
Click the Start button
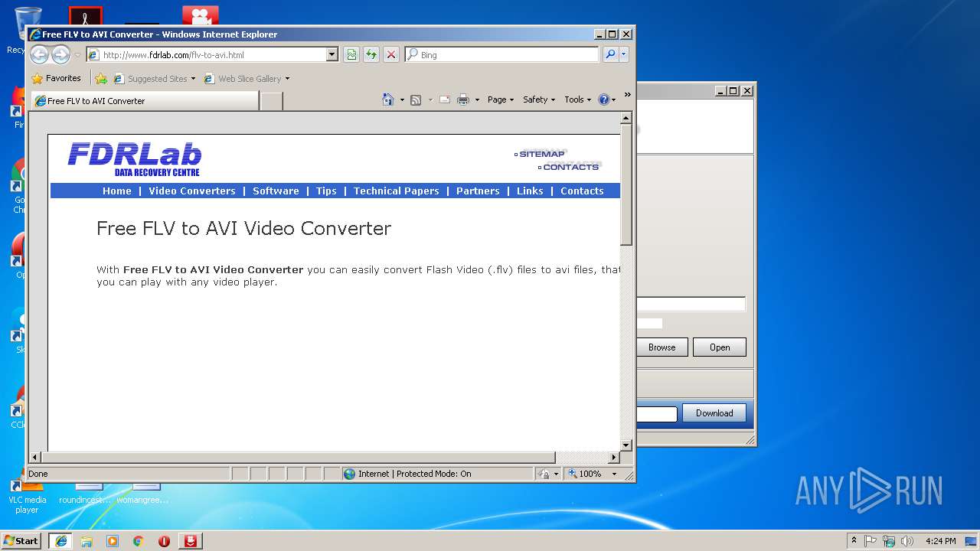[x=21, y=541]
